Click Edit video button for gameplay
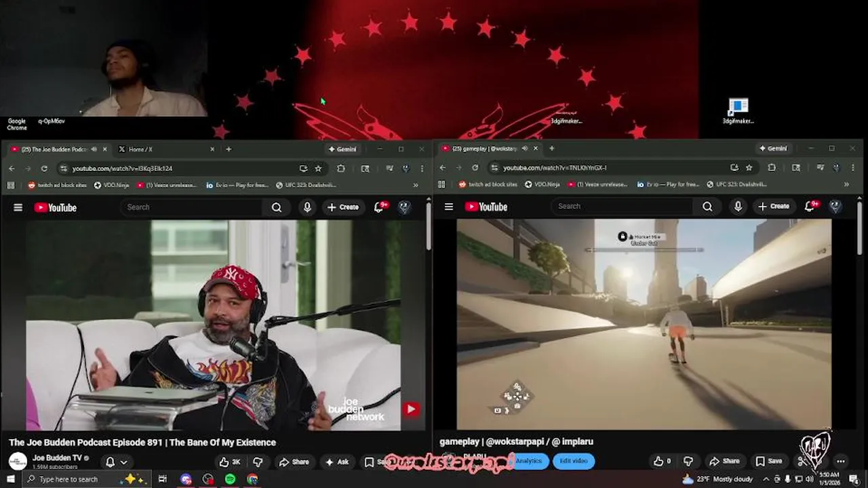The height and width of the screenshot is (488, 868). (574, 461)
